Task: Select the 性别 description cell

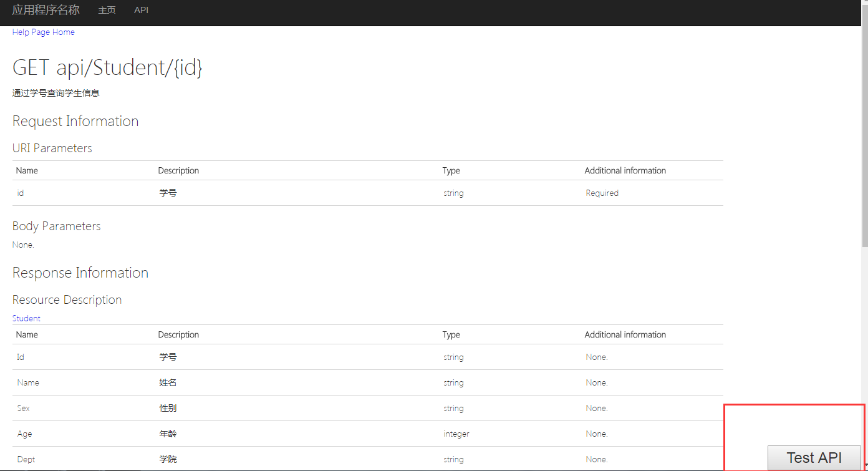Action: [x=168, y=409]
